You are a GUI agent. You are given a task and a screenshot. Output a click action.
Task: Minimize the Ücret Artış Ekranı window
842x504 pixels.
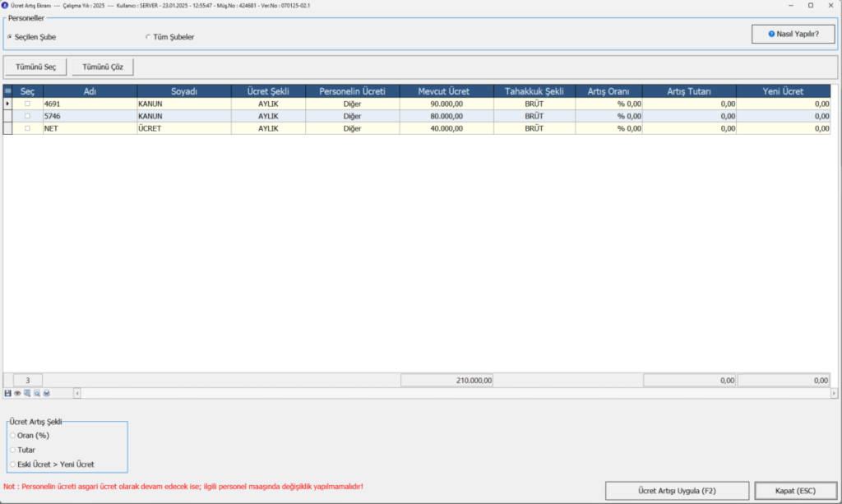click(790, 6)
